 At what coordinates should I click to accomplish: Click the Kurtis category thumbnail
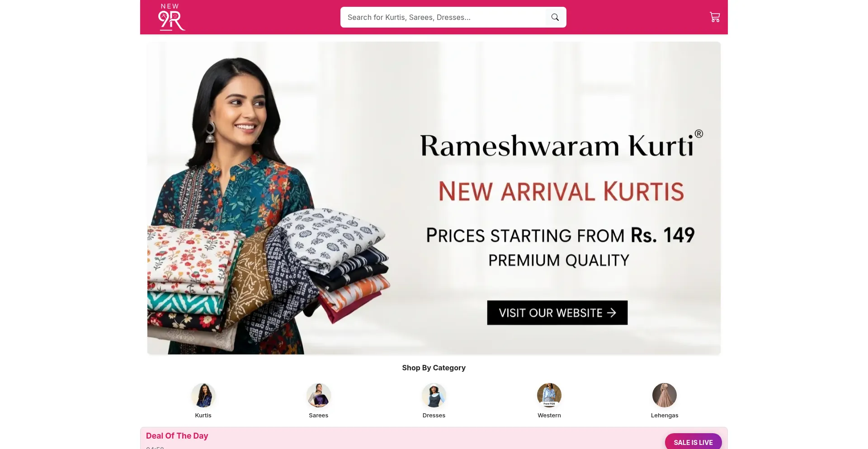tap(203, 395)
